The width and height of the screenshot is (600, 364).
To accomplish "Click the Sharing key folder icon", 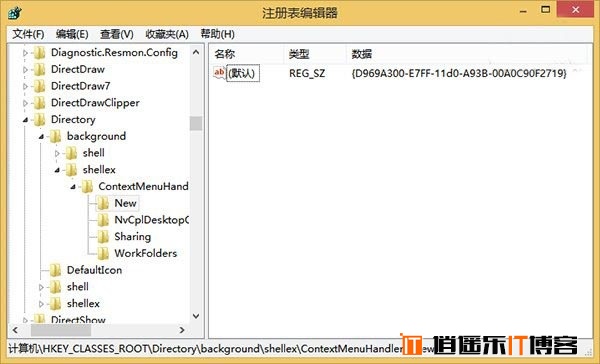I will pos(103,237).
